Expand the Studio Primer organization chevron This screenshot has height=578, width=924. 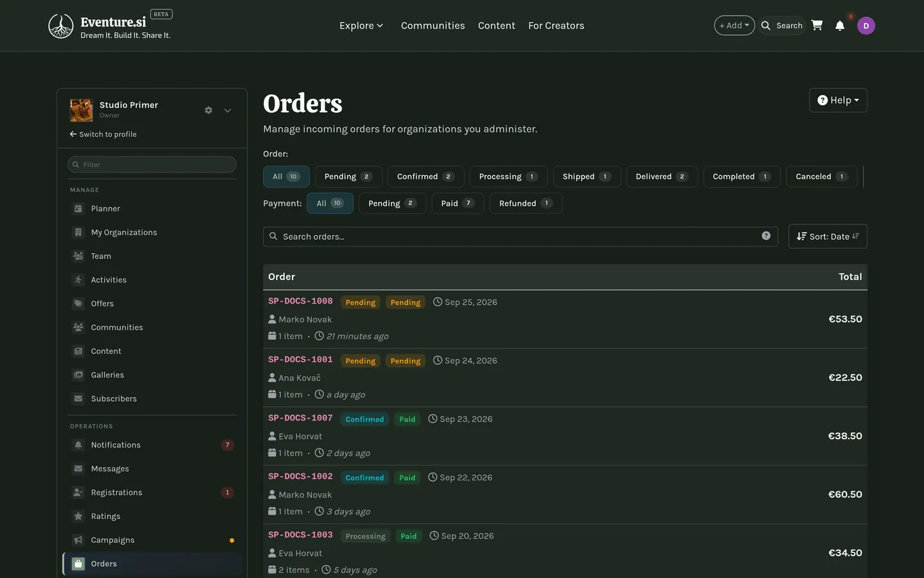click(228, 110)
